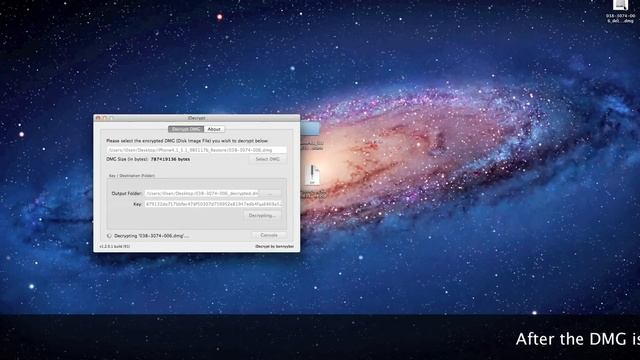
Task: Click the Output Folder path field
Action: 202,193
